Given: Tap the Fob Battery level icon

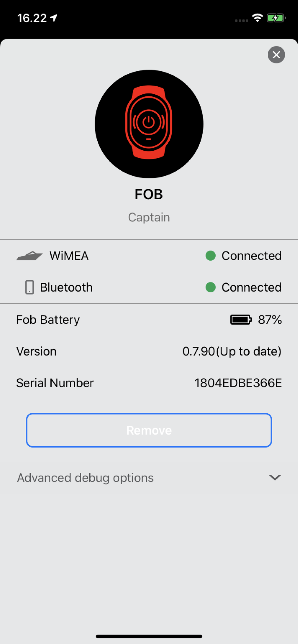Looking at the screenshot, I should pos(241,320).
